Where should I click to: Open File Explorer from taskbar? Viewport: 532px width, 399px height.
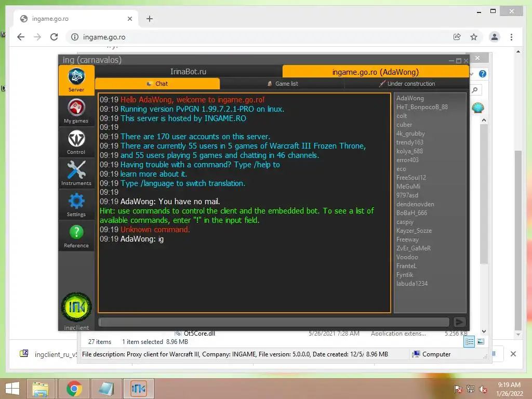[x=41, y=389]
